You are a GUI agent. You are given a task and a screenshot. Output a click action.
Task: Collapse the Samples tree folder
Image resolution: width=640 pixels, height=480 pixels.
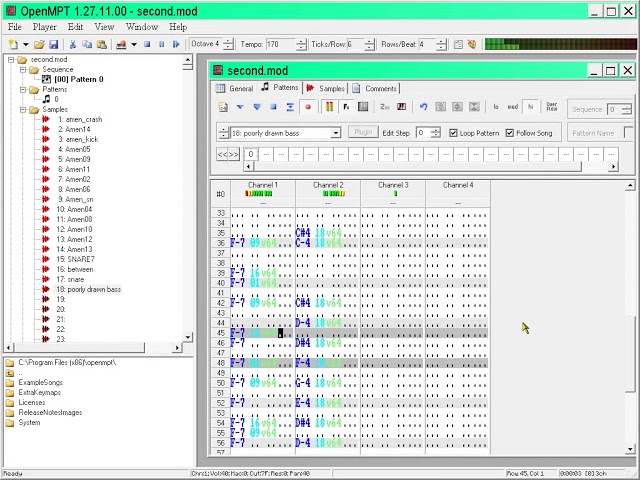23,110
